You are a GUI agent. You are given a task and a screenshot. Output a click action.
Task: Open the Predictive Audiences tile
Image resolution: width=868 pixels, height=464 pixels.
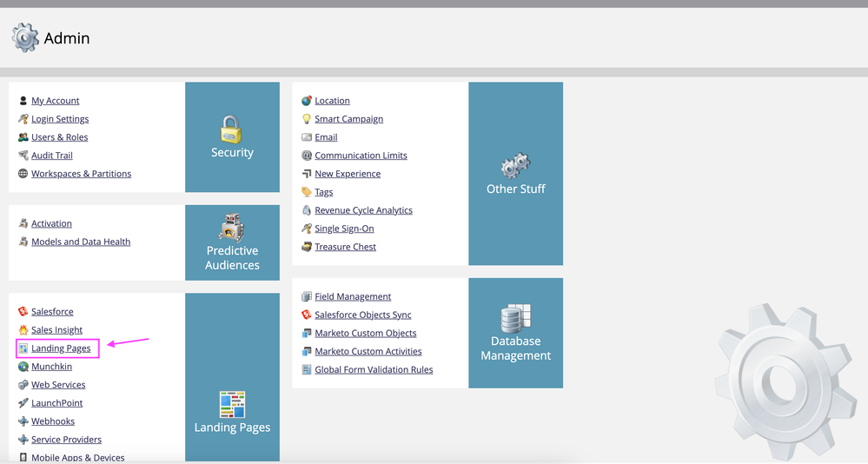click(232, 242)
